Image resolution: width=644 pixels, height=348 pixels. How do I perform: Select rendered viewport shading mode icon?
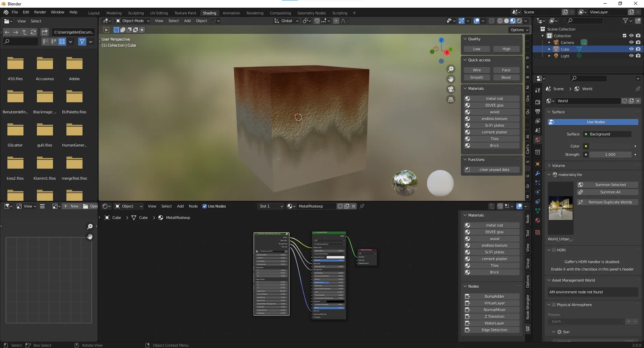(519, 21)
